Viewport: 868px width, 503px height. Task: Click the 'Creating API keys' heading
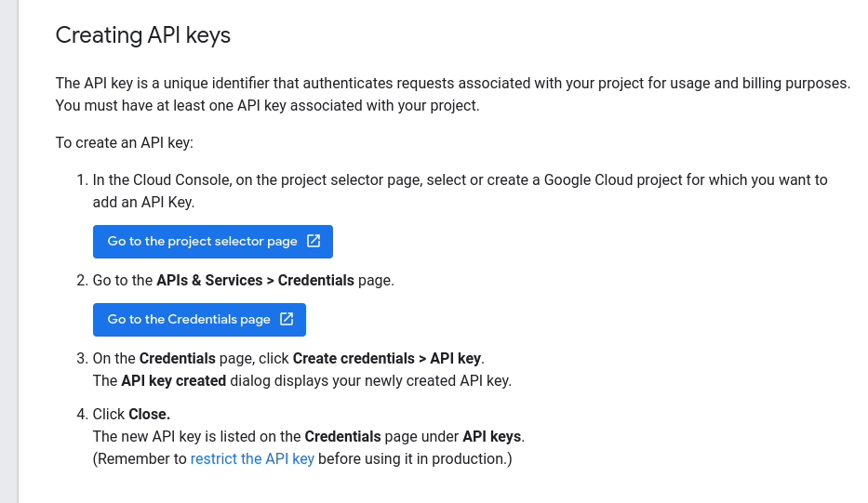coord(142,35)
